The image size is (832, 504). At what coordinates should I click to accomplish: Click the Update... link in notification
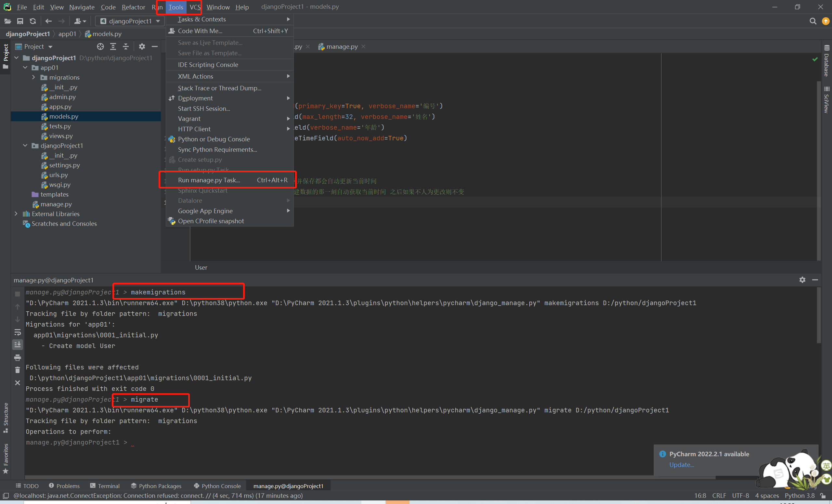(x=682, y=464)
